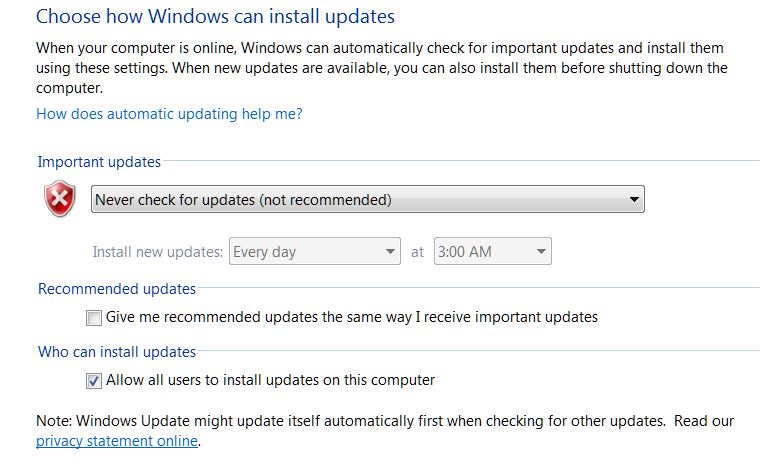Click the Who can install updates heading
774x473 pixels.
click(x=116, y=351)
